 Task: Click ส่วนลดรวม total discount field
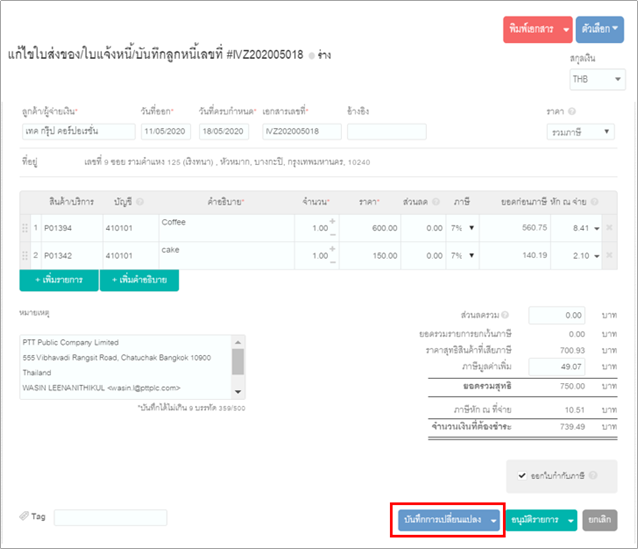(x=557, y=315)
